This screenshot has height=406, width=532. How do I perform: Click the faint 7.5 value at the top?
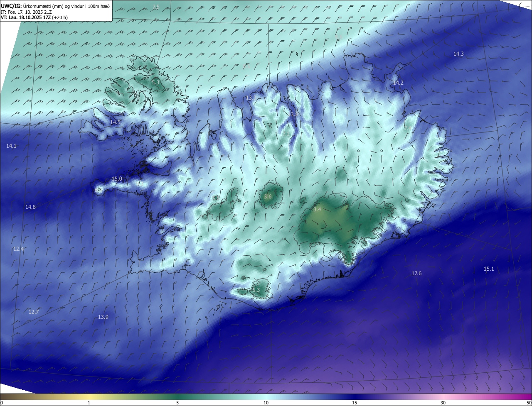[156, 7]
